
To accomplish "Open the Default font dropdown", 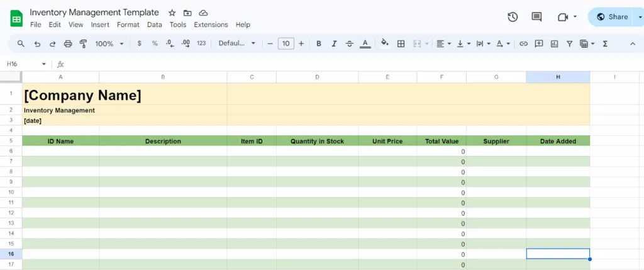I will (x=237, y=43).
